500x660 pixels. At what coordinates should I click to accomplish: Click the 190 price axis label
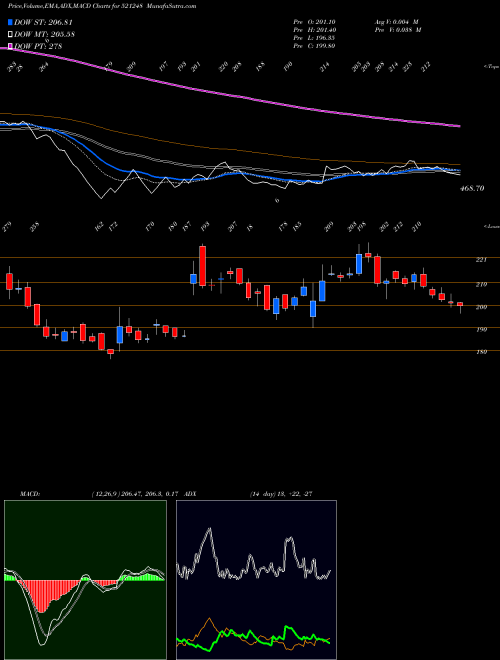(x=481, y=330)
